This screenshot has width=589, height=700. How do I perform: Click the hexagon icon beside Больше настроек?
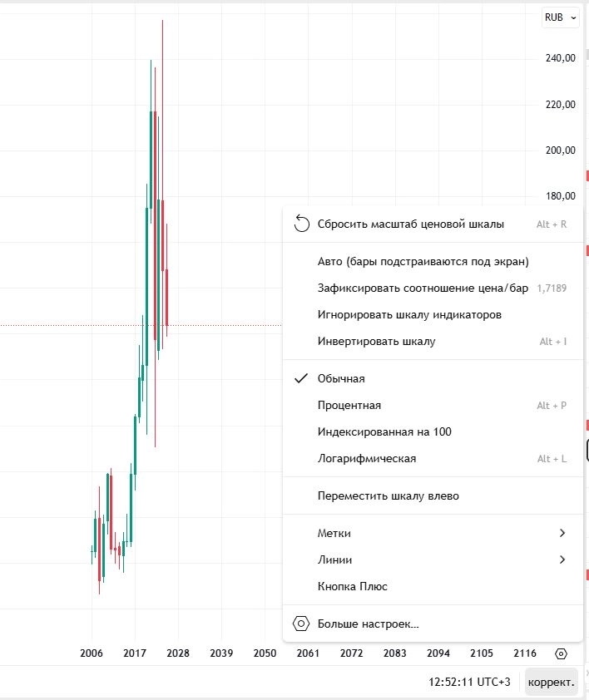(x=301, y=624)
